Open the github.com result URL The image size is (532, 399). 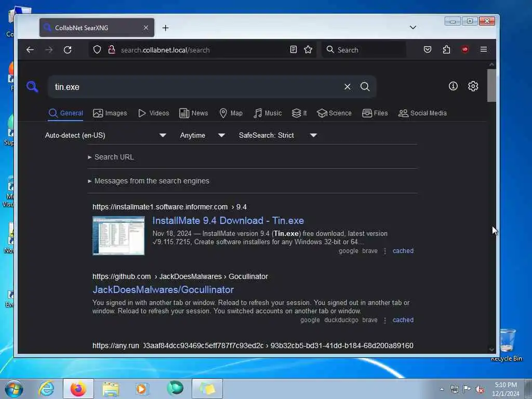pyautogui.click(x=180, y=276)
